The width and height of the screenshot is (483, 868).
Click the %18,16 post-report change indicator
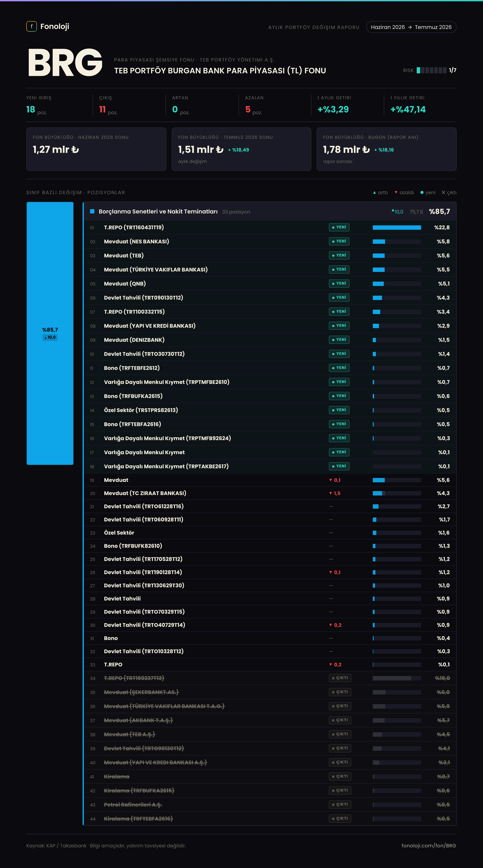(x=384, y=150)
